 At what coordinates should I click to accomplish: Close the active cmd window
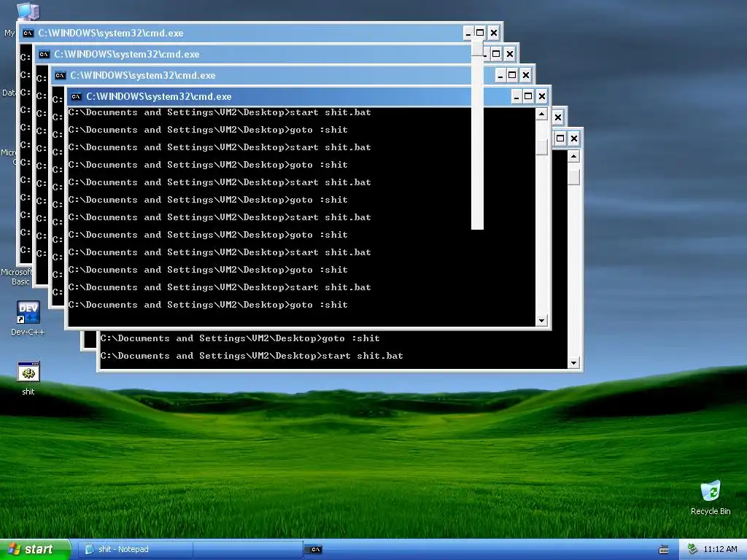(x=542, y=97)
